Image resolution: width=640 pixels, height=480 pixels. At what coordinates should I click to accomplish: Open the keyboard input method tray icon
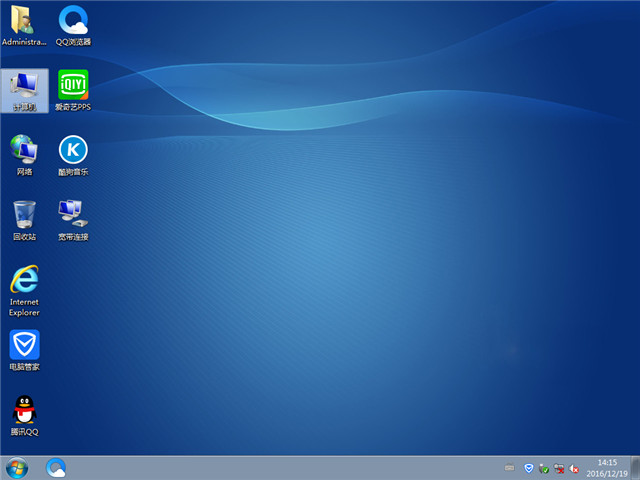point(510,467)
